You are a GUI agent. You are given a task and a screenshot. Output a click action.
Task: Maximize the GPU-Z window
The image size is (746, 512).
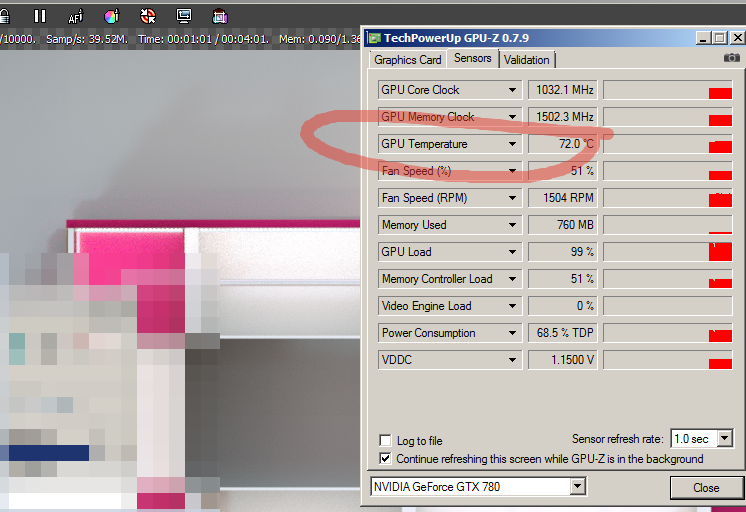click(x=720, y=38)
